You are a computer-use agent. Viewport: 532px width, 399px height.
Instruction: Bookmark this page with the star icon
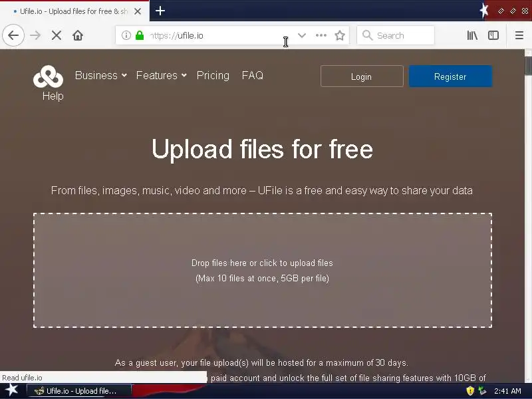340,35
